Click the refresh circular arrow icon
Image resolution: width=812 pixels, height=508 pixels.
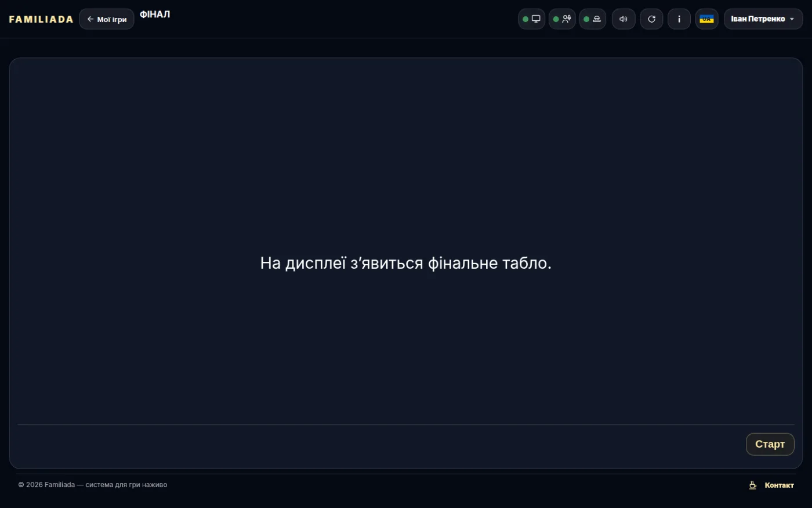coord(651,19)
